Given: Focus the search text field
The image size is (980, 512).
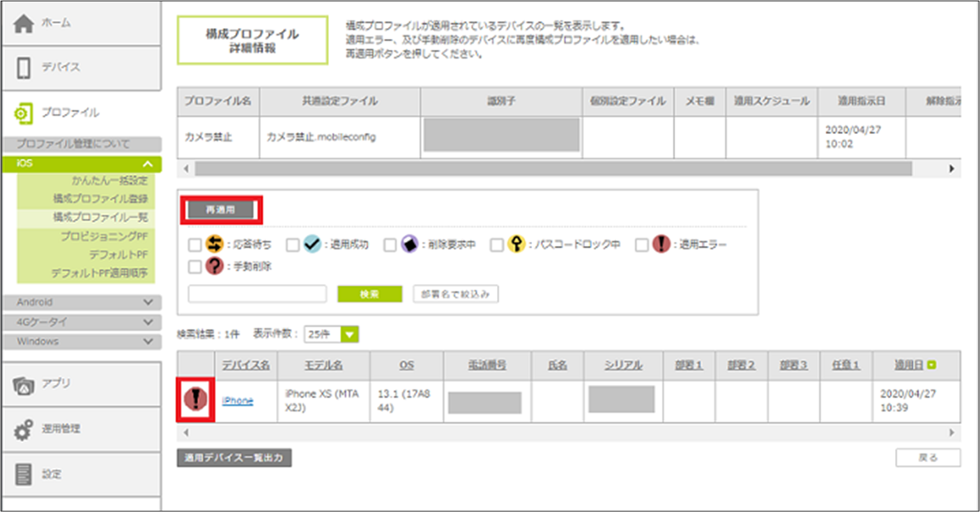Looking at the screenshot, I should pyautogui.click(x=257, y=294).
